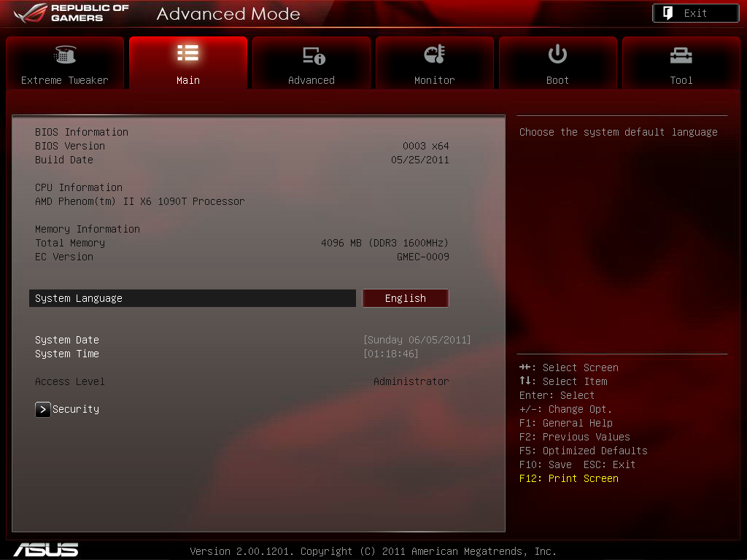
Task: Open the English language dropdown
Action: click(406, 298)
